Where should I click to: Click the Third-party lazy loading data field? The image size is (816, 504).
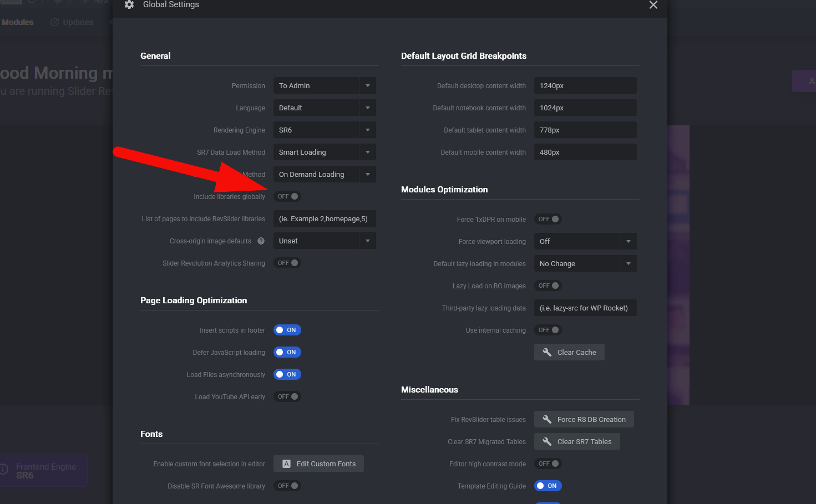585,308
